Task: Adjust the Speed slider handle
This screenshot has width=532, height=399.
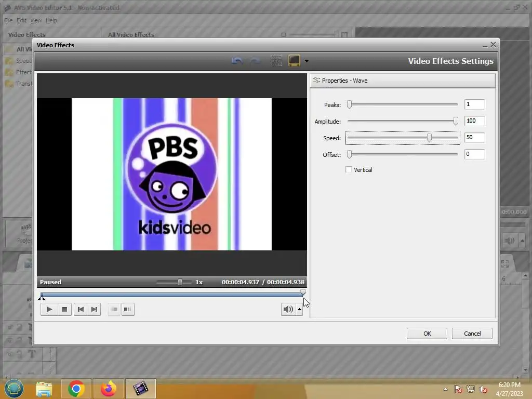Action: (x=429, y=137)
